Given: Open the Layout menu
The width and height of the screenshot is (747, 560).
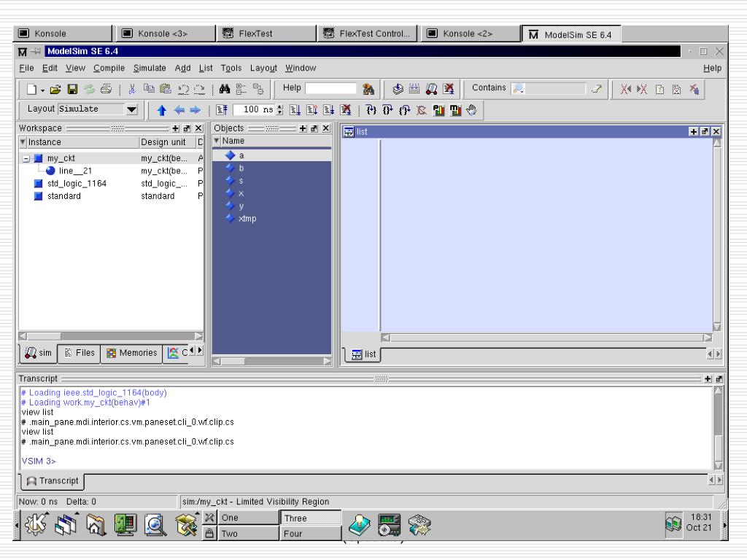Looking at the screenshot, I should tap(263, 68).
